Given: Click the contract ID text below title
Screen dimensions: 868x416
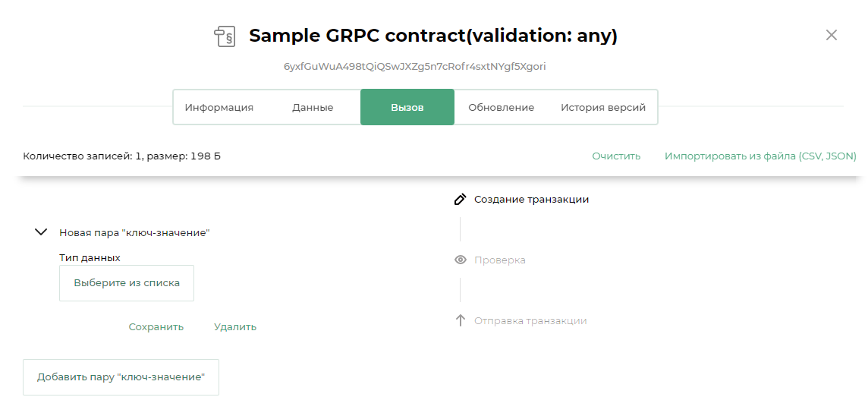Looking at the screenshot, I should click(414, 67).
